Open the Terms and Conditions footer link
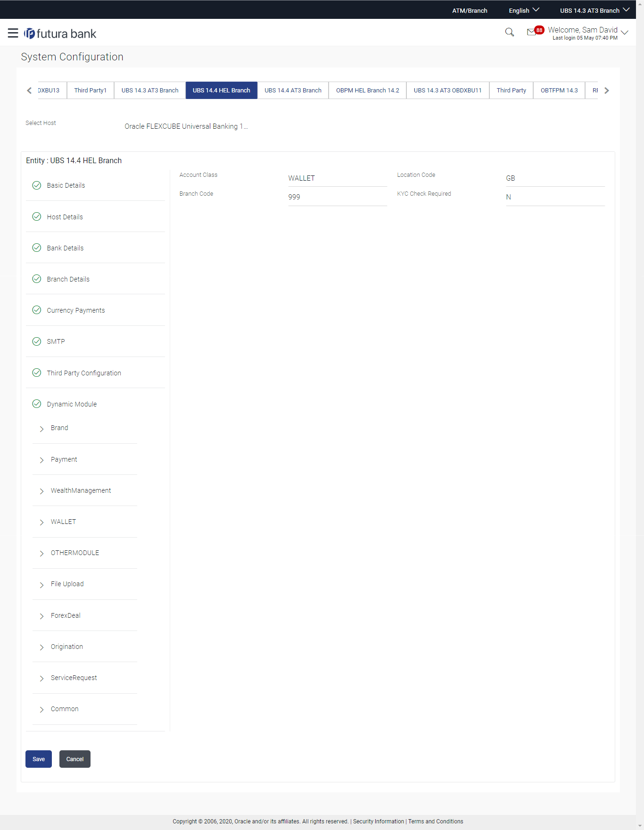The width and height of the screenshot is (644, 830). 436,821
